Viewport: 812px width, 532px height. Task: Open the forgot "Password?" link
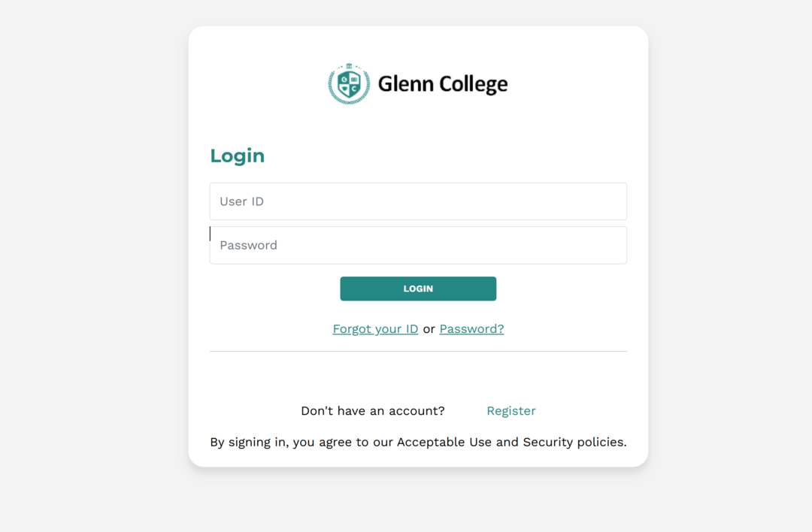[x=471, y=329]
